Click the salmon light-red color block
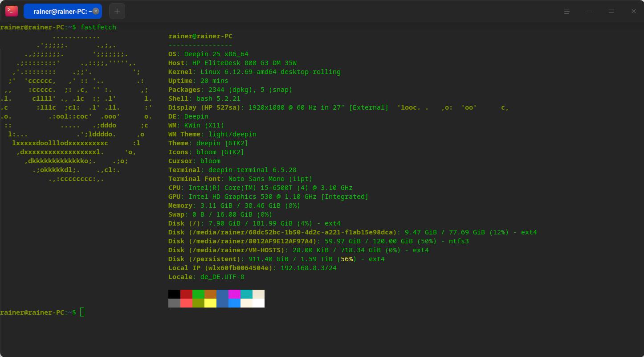644x357 pixels. point(186,303)
